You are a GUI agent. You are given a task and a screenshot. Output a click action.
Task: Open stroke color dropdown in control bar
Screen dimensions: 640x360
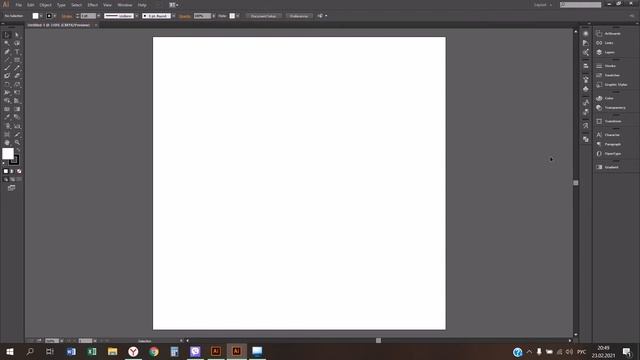55,16
